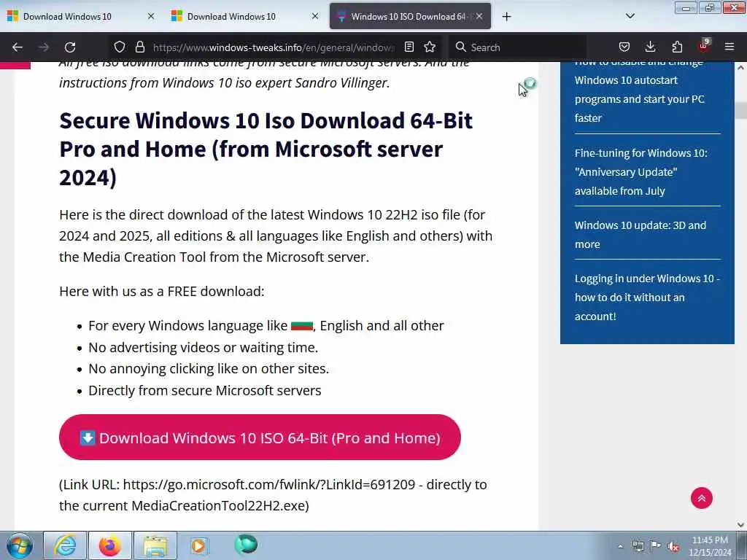Click the heading Secure Windows 10 Iso Download
The image size is (747, 560).
(266, 149)
